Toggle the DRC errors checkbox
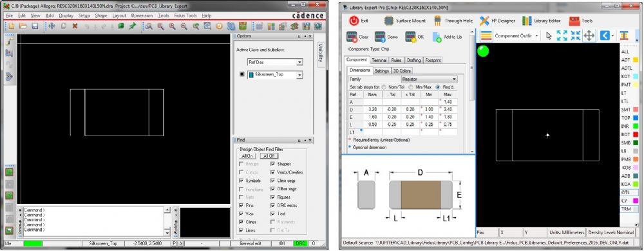 (x=273, y=205)
